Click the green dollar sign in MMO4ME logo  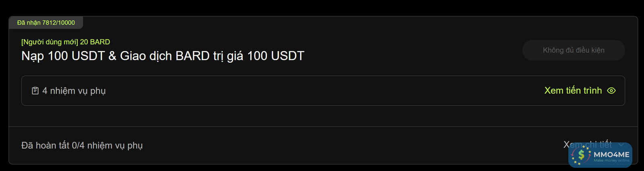point(581,154)
